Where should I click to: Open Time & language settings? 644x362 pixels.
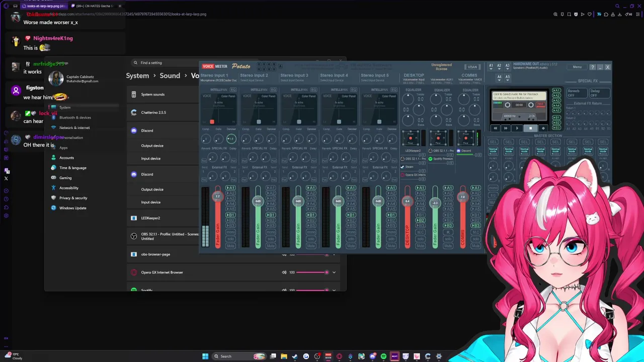73,168
